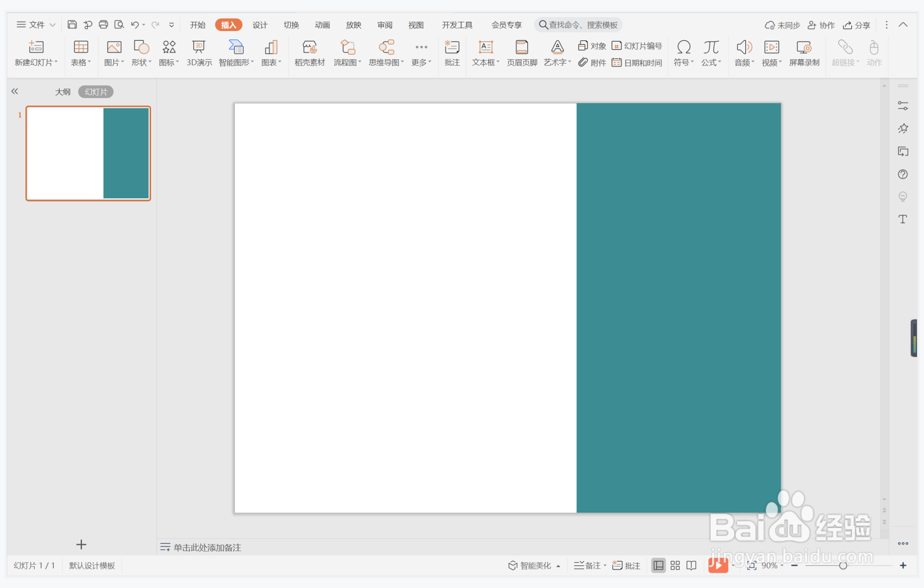Click 单击此处添加备注 to add notes
924x588 pixels.
pyautogui.click(x=207, y=547)
